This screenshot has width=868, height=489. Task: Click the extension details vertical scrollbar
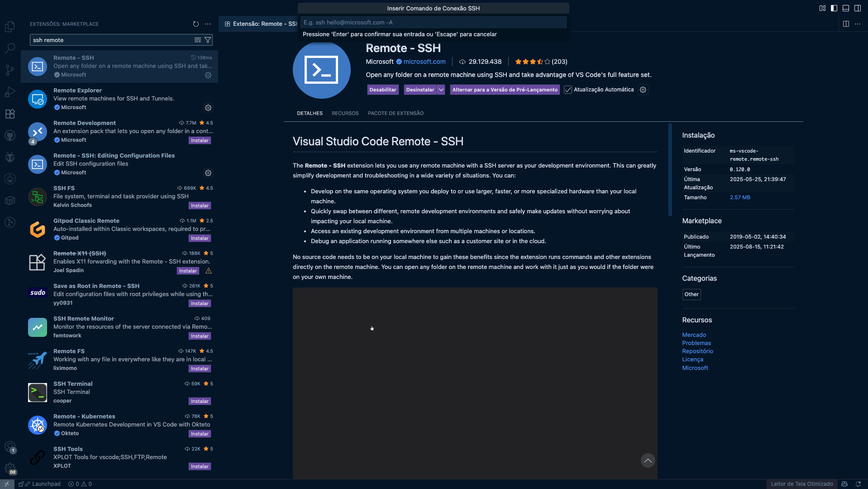670,170
